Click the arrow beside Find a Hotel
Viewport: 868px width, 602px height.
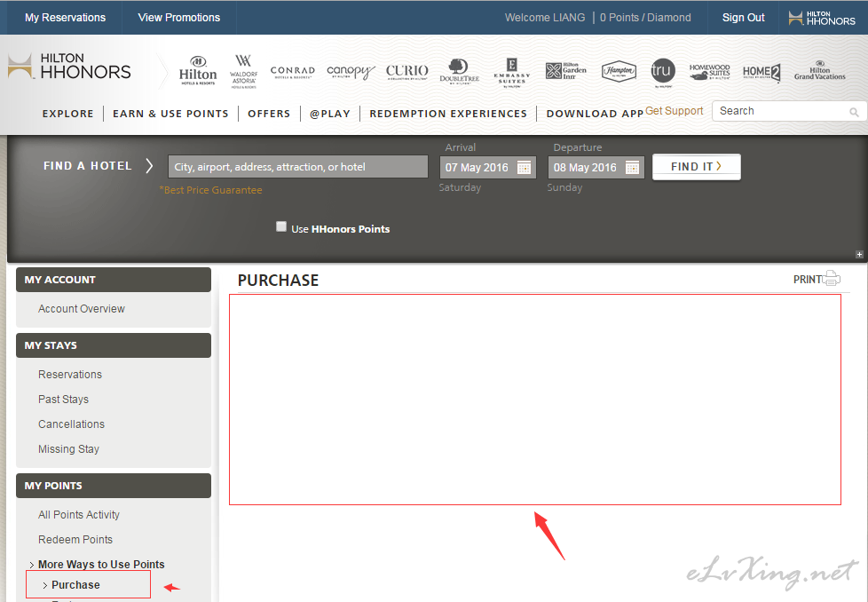149,165
